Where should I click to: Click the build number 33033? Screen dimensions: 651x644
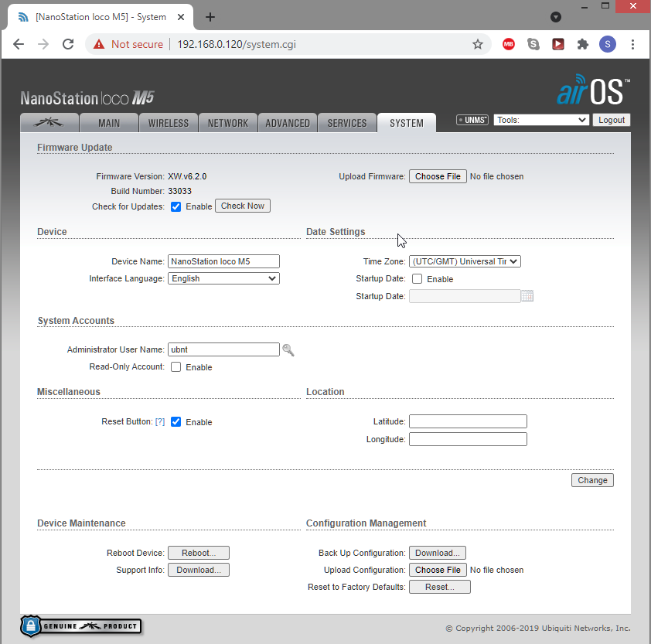(179, 191)
